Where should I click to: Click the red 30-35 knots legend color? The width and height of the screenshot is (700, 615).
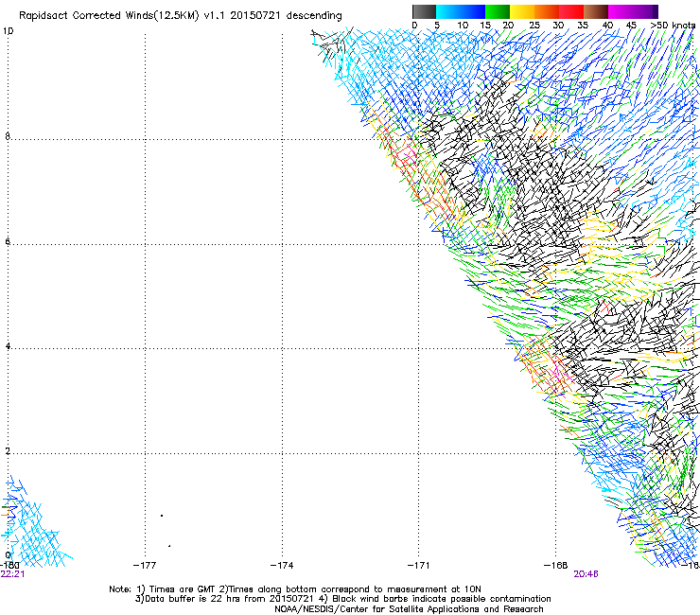[571, 11]
